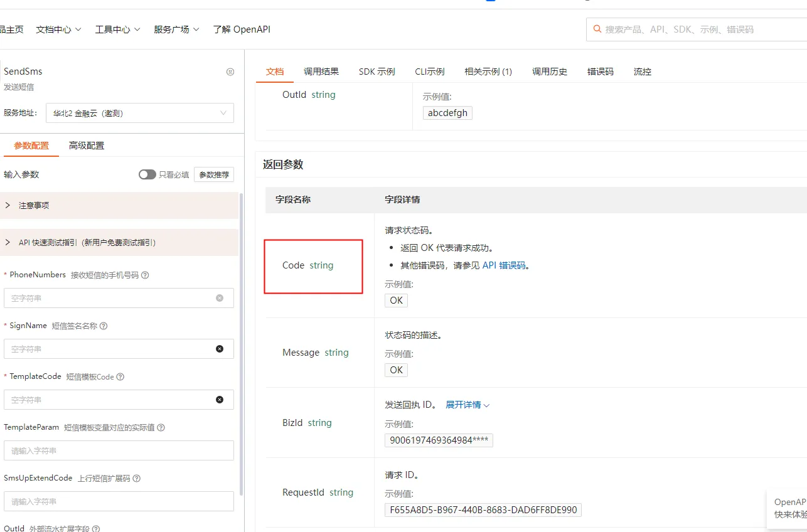Screen dimensions: 807x532
Task: Click the SignName input field
Action: coord(119,349)
